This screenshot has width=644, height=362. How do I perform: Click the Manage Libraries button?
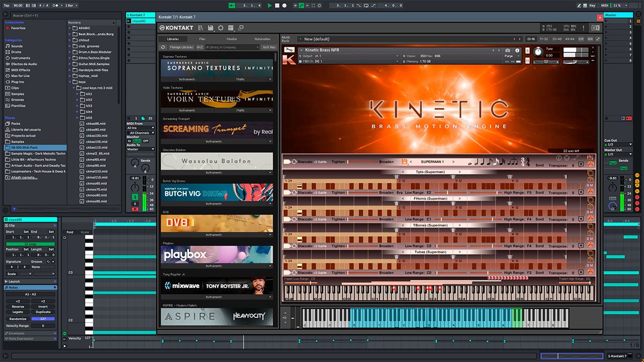[181, 47]
